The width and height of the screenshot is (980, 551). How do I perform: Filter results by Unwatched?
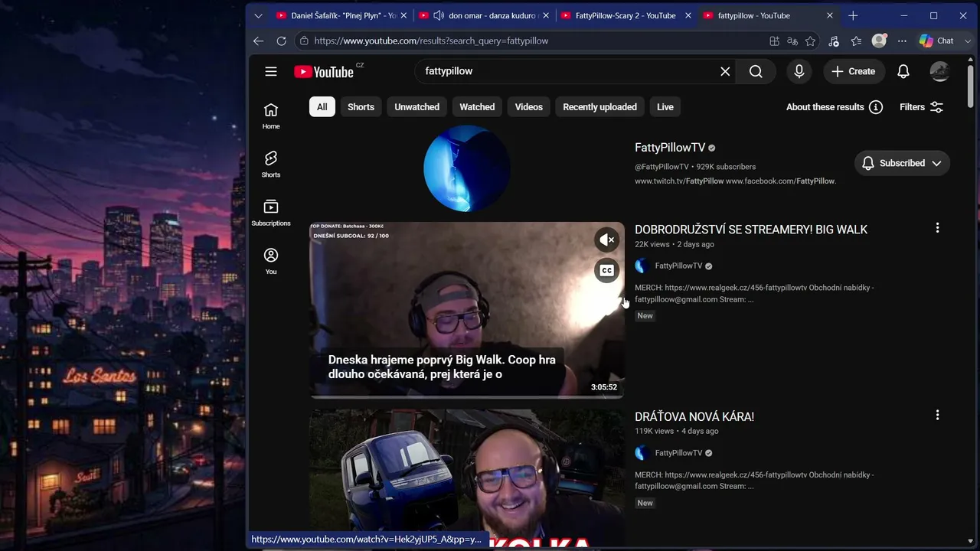(x=416, y=107)
